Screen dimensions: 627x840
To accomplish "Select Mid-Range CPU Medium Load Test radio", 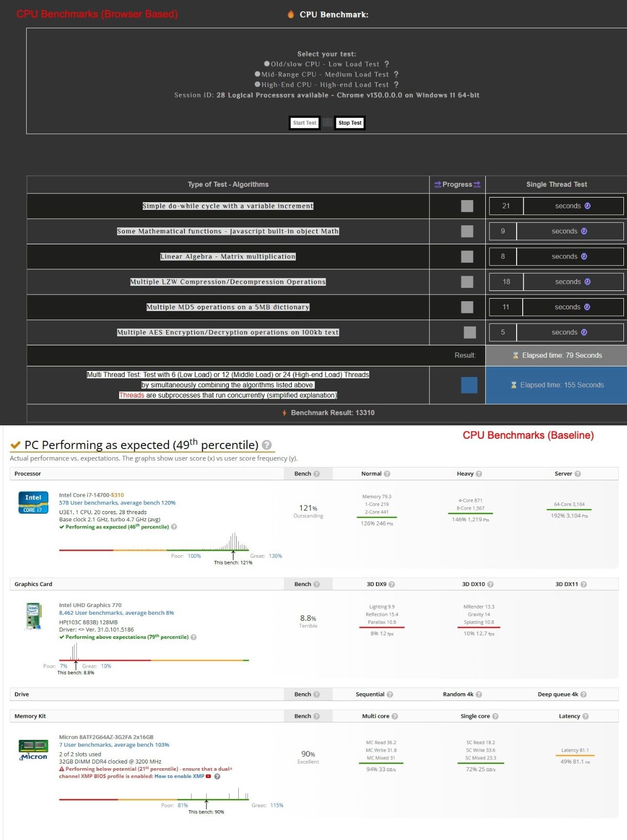I will (257, 74).
